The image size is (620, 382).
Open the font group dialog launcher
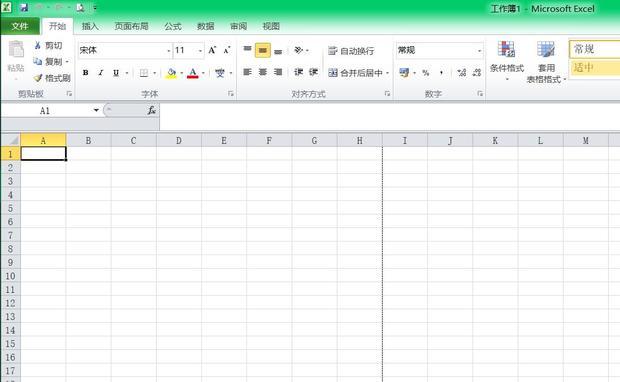click(231, 94)
